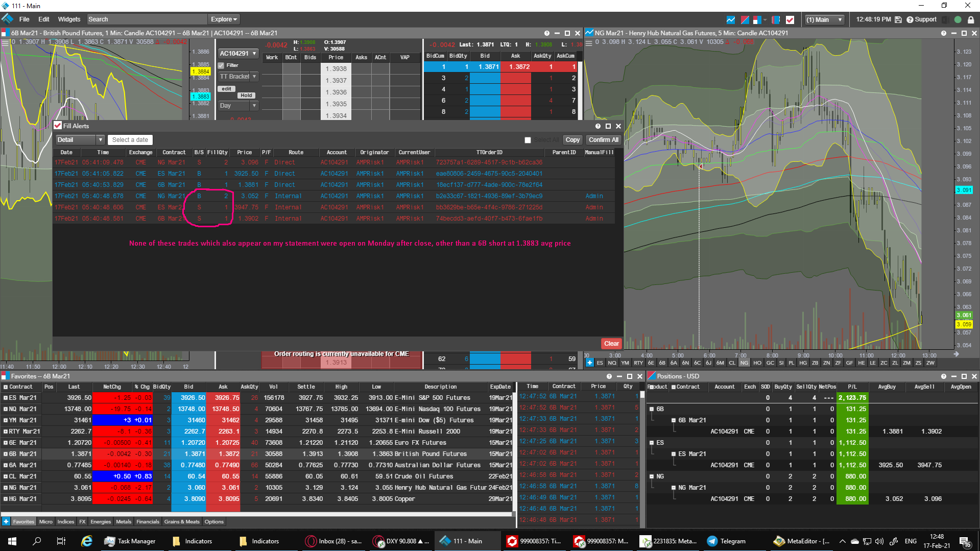Toggle the Hold button in order panel
Screen dimensions: 980x551
pyautogui.click(x=246, y=95)
